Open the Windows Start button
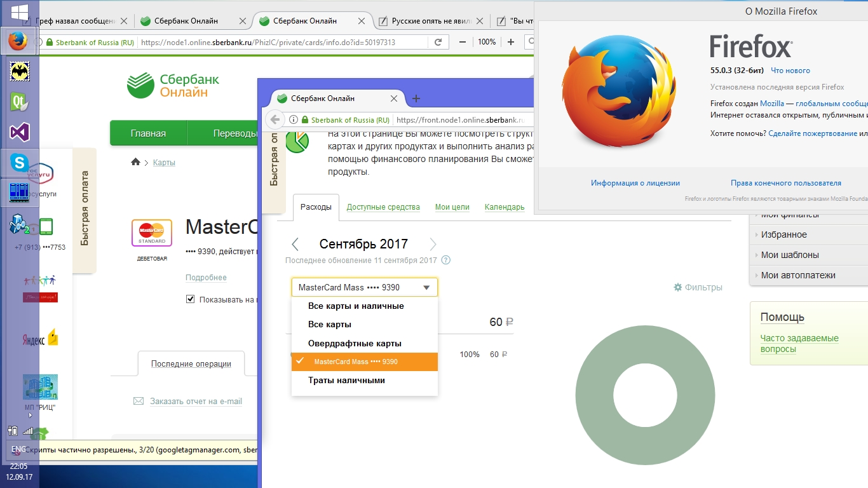This screenshot has height=488, width=868. 20,12
